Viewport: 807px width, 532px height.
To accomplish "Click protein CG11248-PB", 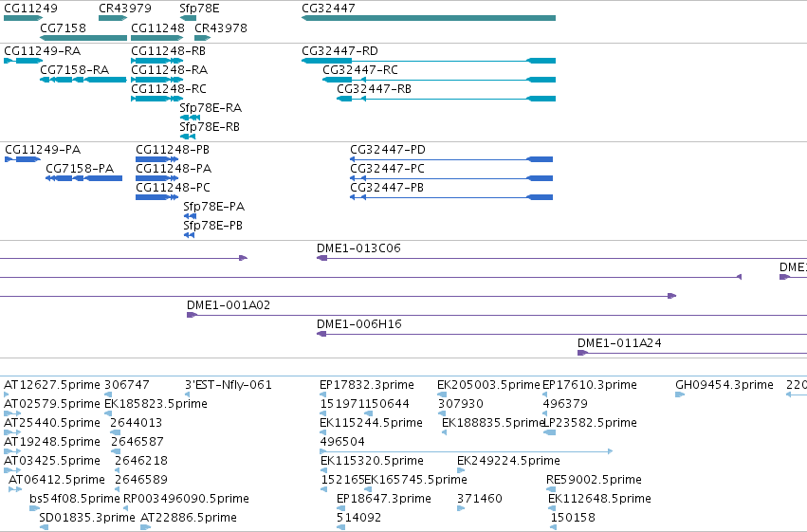I will pyautogui.click(x=157, y=159).
